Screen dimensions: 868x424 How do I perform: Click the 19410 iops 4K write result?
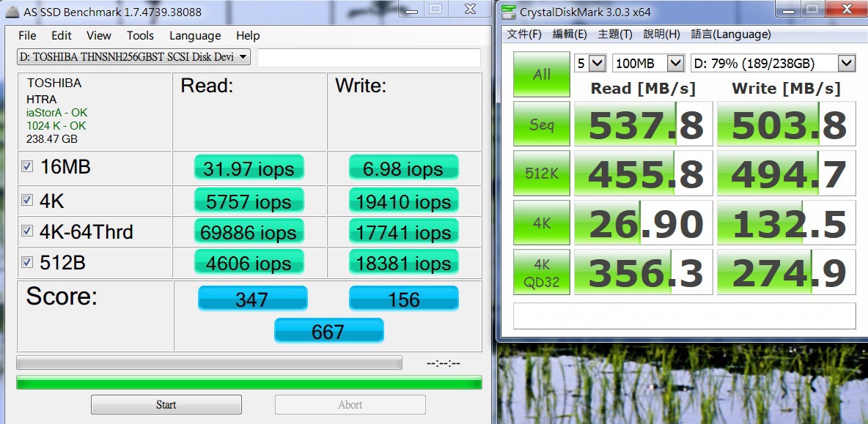pyautogui.click(x=403, y=201)
